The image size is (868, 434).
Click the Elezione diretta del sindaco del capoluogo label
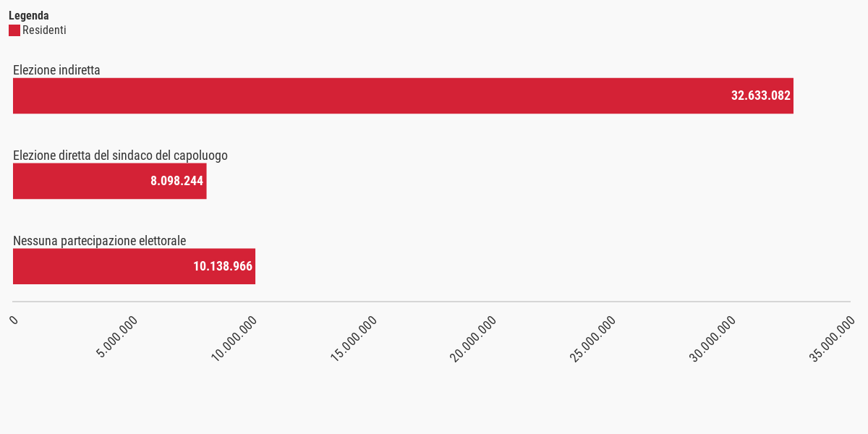point(120,156)
